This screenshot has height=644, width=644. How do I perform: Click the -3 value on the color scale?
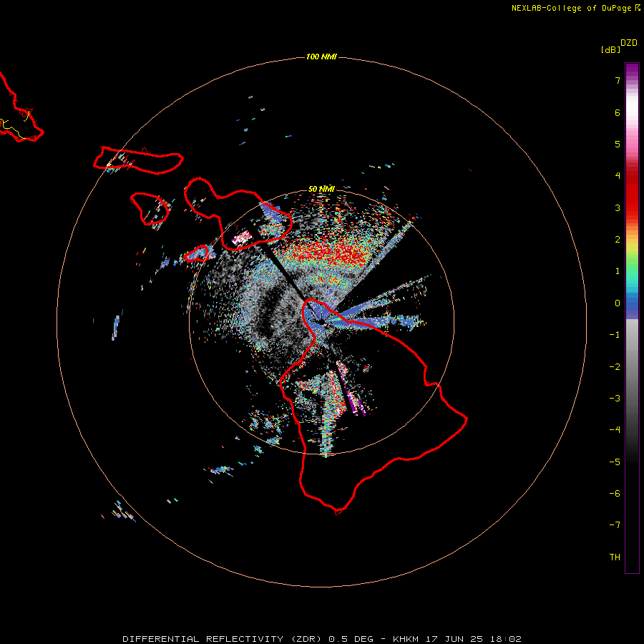615,399
